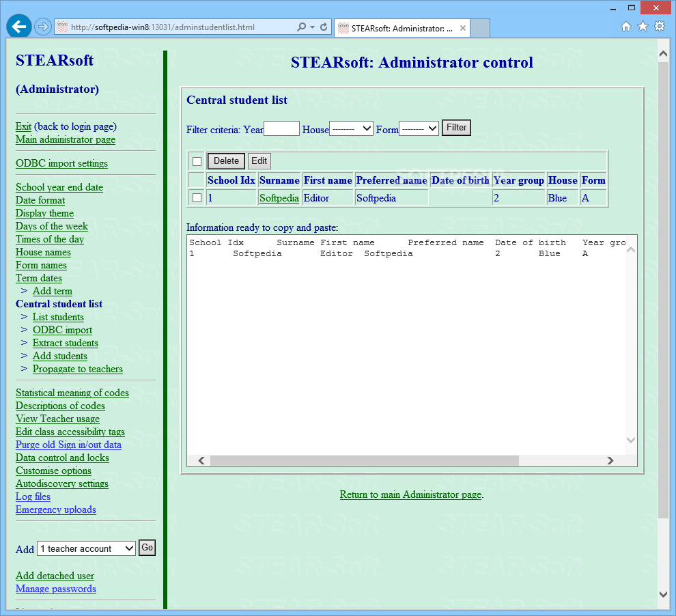Open Times of the day link
Screen dimensions: 676x616
[x=50, y=239]
